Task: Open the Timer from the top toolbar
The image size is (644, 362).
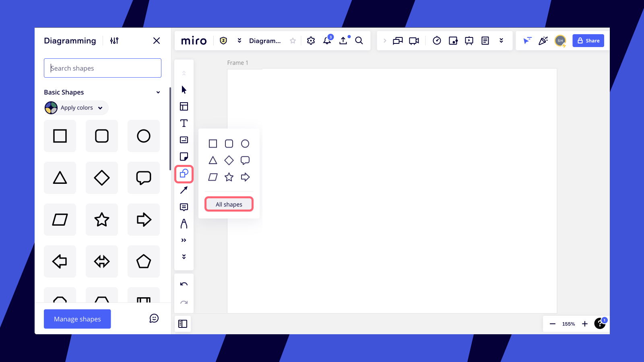Action: pos(437,40)
